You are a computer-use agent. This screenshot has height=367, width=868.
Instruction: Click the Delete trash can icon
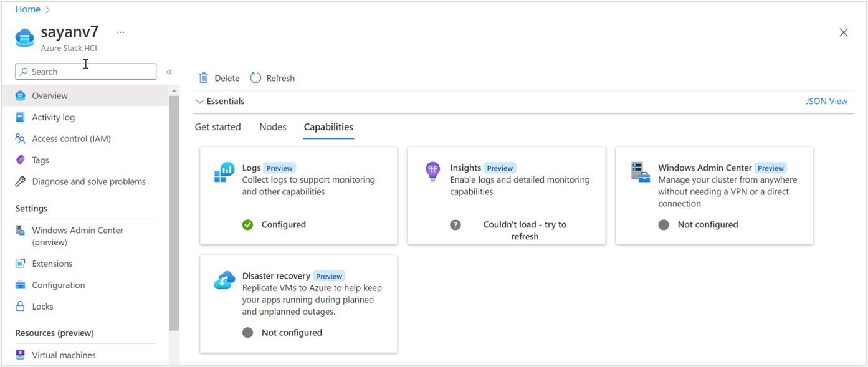203,78
